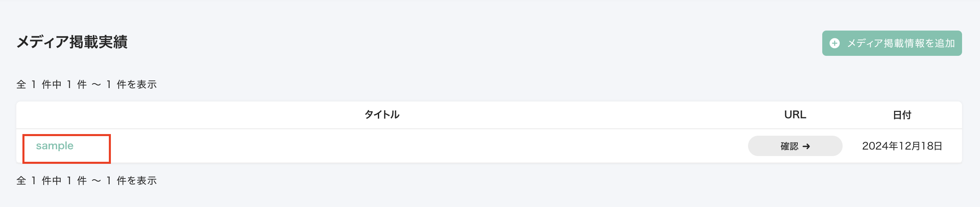Click the plus icon on the add button
Viewport: 980px width, 207px height.
pyautogui.click(x=834, y=43)
